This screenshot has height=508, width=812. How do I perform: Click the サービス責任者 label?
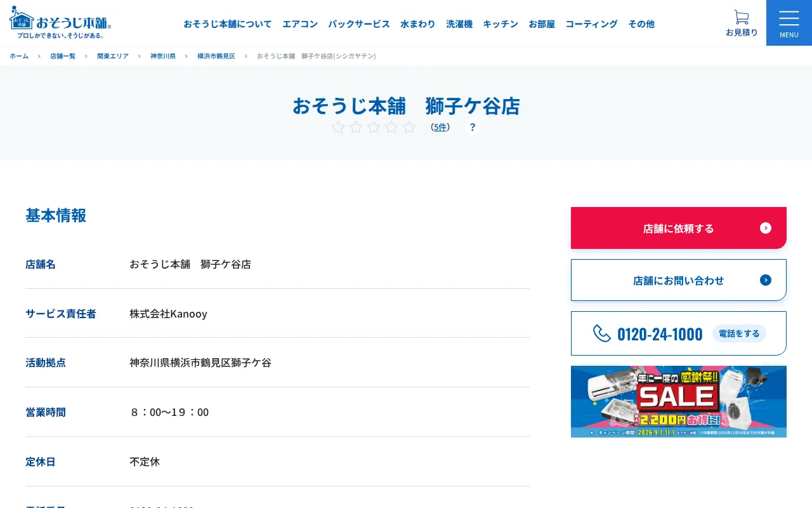click(61, 314)
